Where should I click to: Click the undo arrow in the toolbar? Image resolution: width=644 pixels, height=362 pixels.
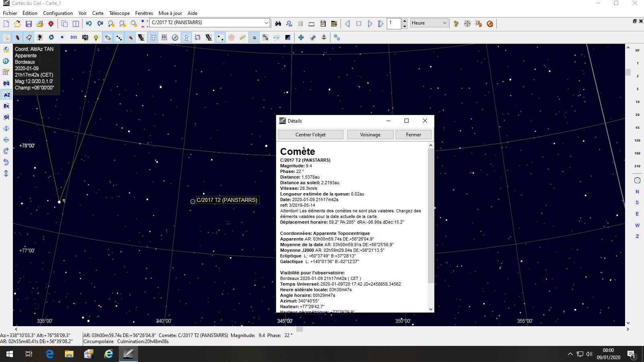[x=89, y=24]
